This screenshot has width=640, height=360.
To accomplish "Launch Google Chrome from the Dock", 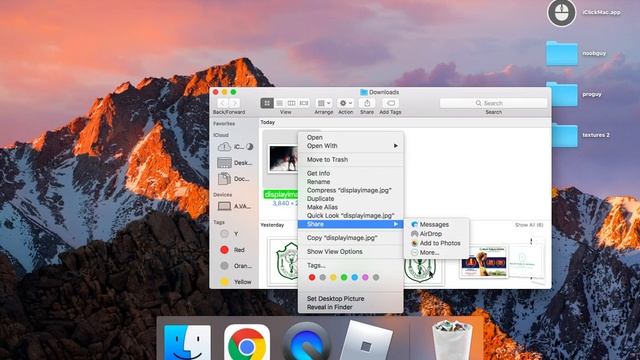I will pyautogui.click(x=247, y=343).
